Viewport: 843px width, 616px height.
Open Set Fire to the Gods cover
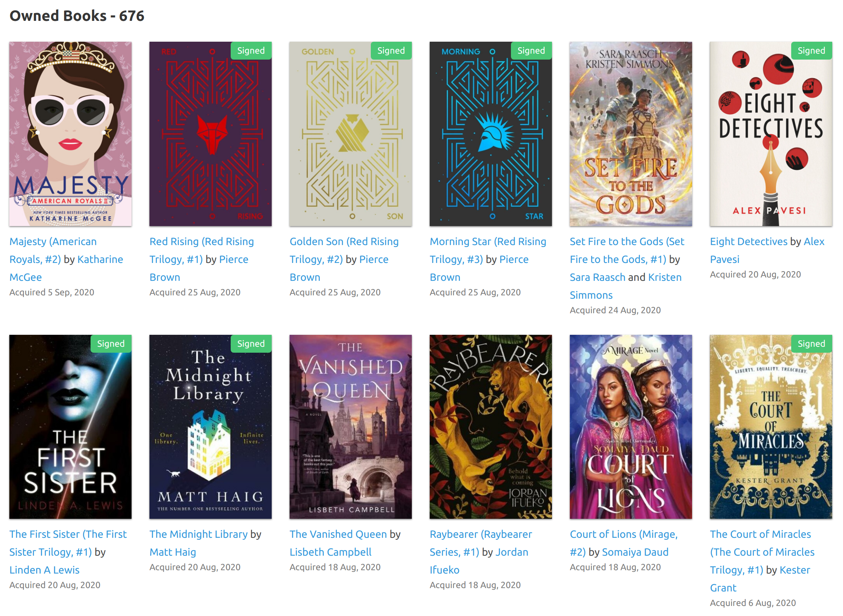coord(631,134)
